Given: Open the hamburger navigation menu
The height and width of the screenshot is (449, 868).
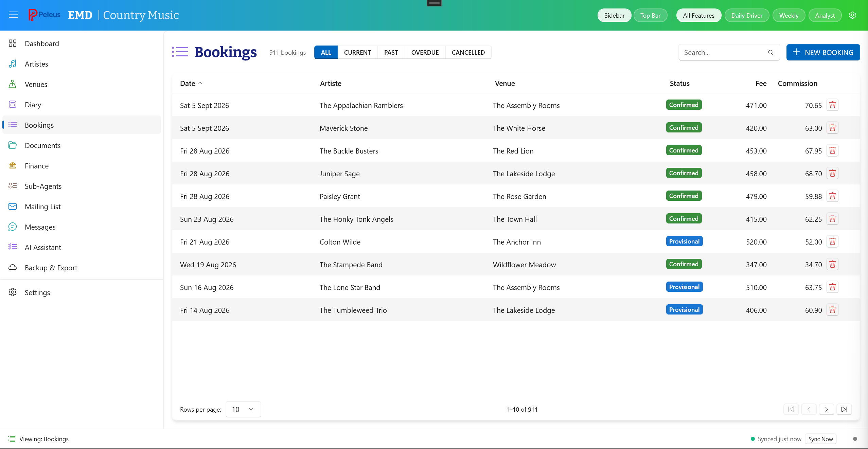Looking at the screenshot, I should tap(13, 15).
